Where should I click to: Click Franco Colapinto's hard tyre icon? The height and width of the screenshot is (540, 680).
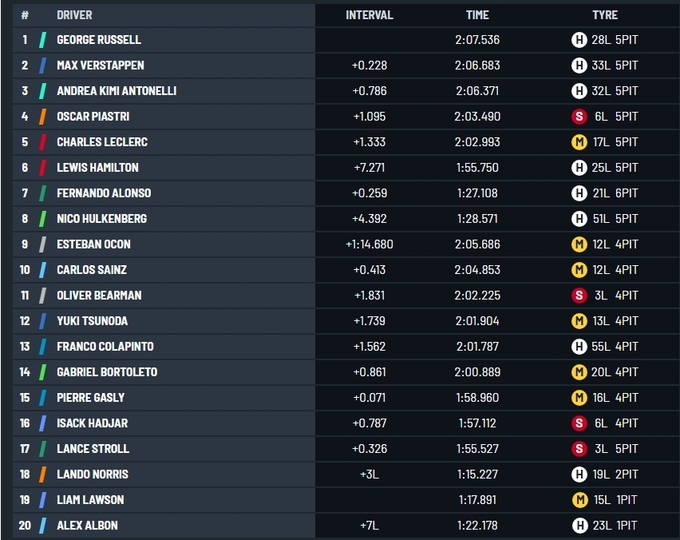(x=578, y=346)
